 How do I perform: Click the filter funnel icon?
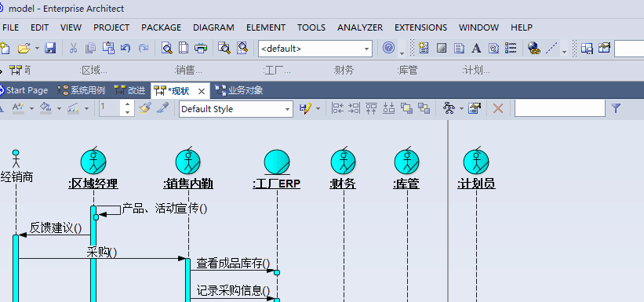(615, 108)
